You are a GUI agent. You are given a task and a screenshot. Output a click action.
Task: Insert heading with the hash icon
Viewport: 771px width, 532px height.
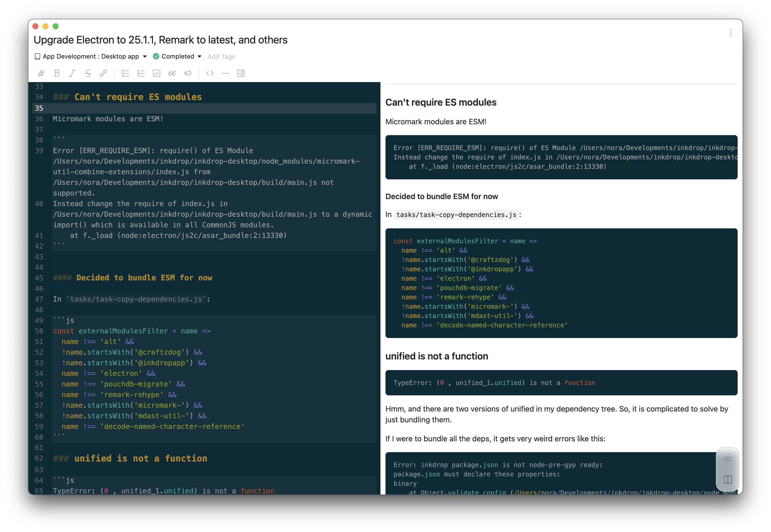(x=41, y=73)
